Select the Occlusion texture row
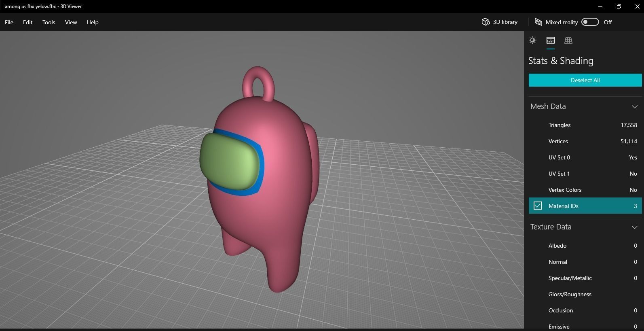The image size is (644, 331). coord(585,310)
